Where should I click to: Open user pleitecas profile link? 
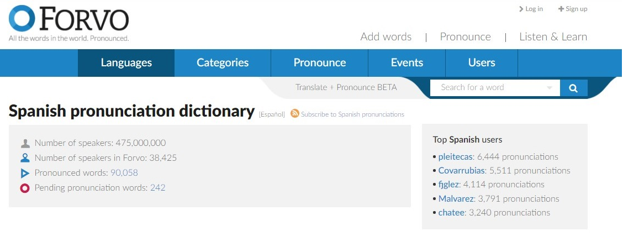pyautogui.click(x=455, y=157)
